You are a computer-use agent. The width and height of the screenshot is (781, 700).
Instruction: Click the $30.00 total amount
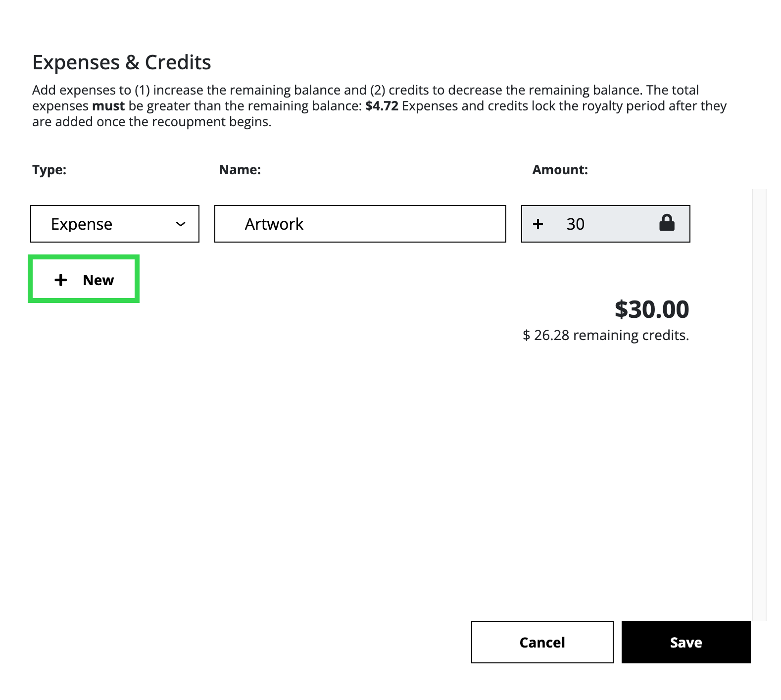point(652,309)
